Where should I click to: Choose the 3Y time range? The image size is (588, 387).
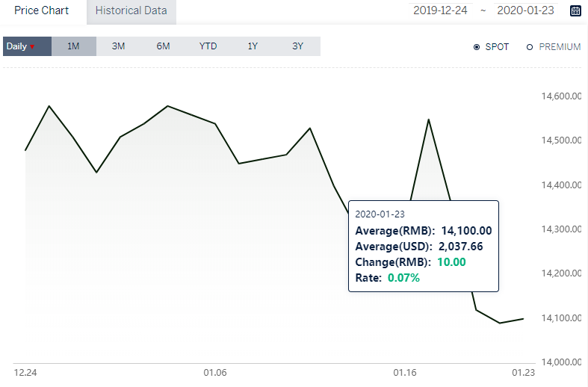(x=298, y=46)
